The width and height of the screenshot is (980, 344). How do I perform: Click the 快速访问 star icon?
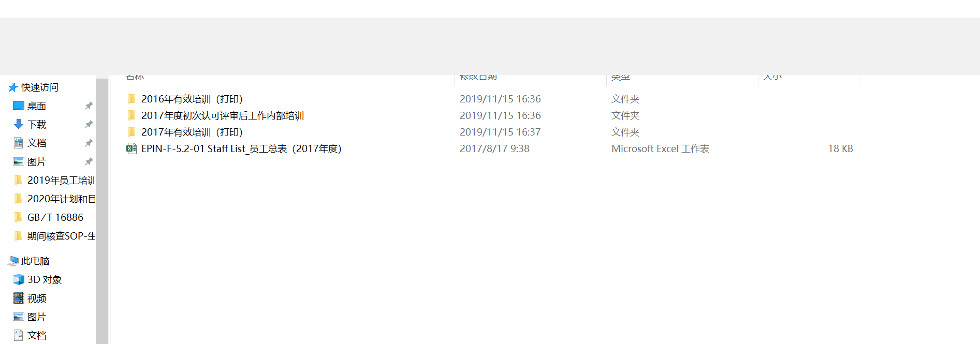point(13,87)
